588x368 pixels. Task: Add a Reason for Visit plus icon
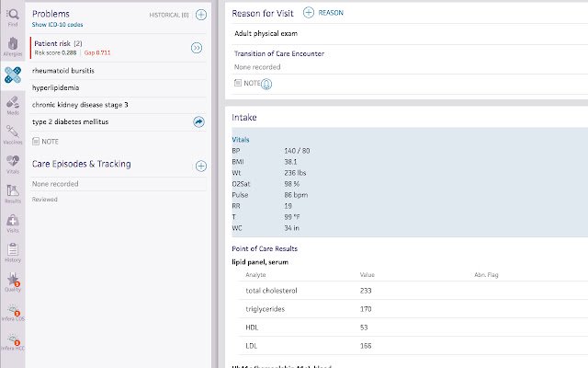[x=309, y=12]
